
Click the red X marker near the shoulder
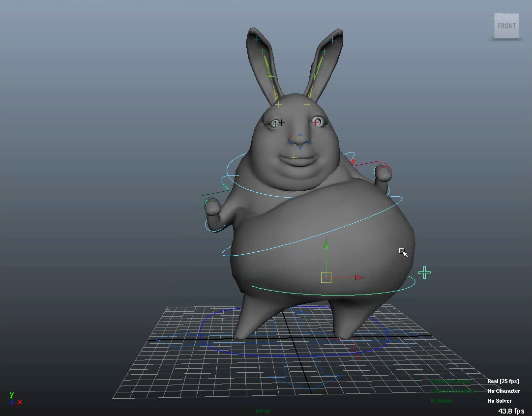pyautogui.click(x=353, y=161)
